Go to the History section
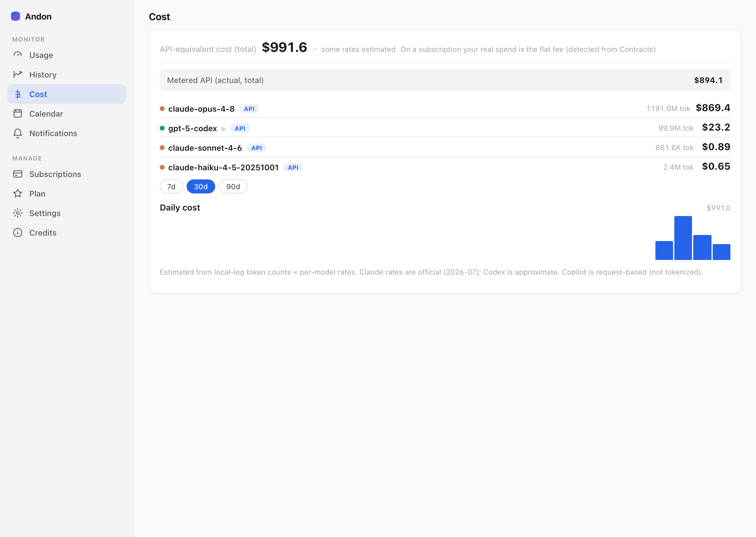 pyautogui.click(x=67, y=74)
